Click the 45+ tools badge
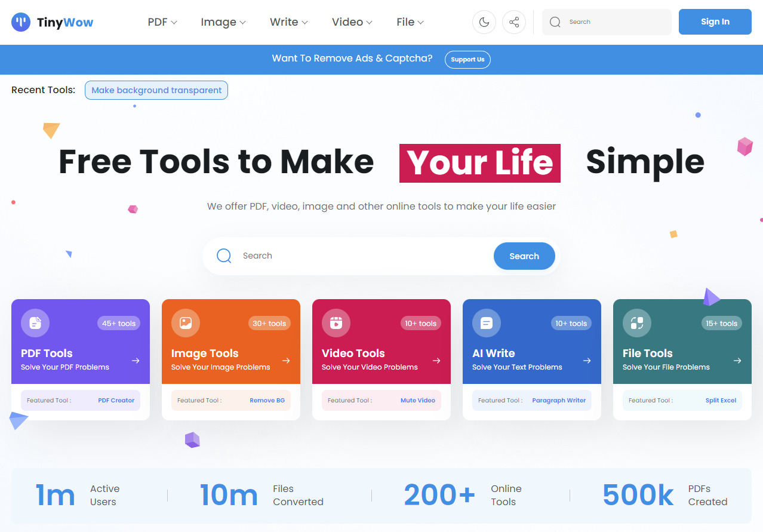 coord(119,323)
